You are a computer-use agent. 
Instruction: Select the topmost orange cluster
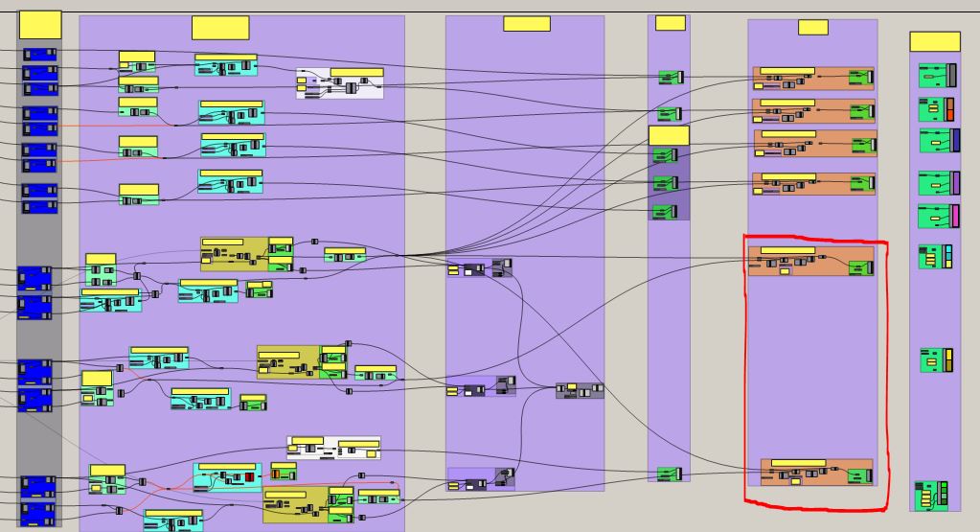coord(813,79)
